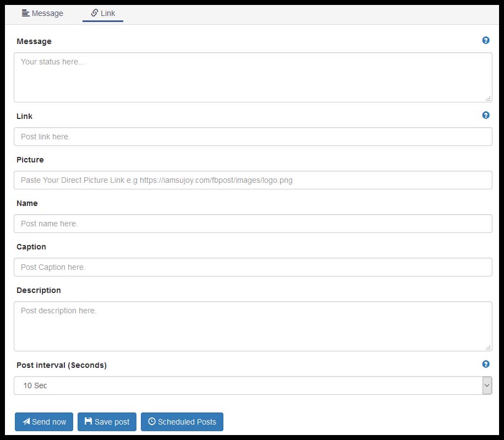Select the Link tab
This screenshot has height=440, width=504.
tap(103, 13)
